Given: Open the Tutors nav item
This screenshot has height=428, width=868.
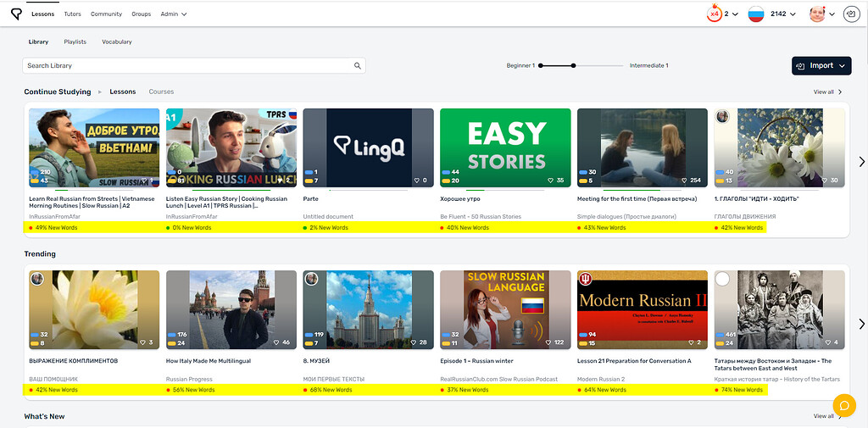Looking at the screenshot, I should tap(72, 14).
